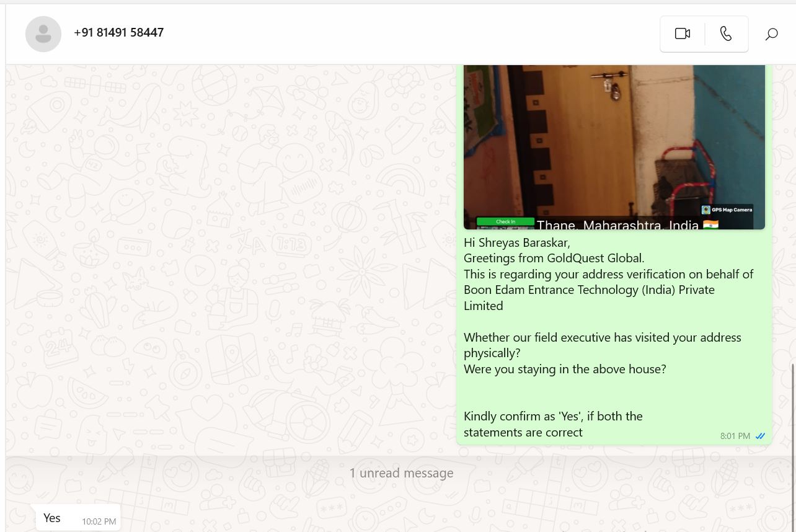
Task: Click 'Were you staying in the above house?' line
Action: point(565,369)
